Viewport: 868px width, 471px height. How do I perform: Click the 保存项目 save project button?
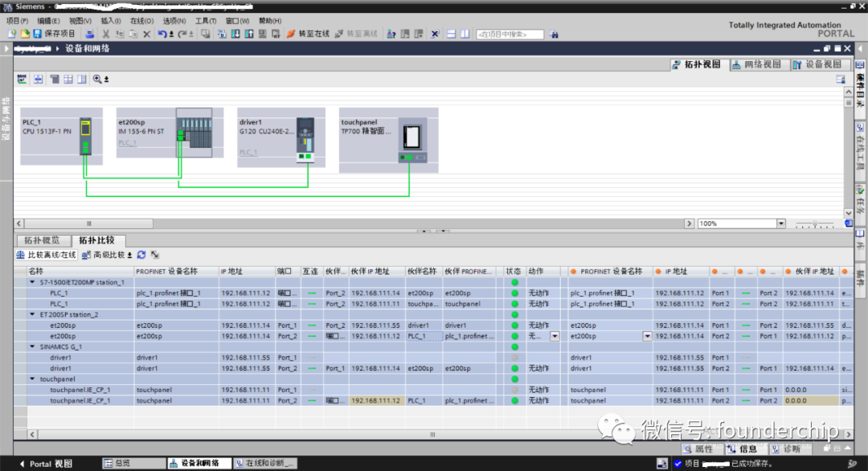(x=54, y=34)
